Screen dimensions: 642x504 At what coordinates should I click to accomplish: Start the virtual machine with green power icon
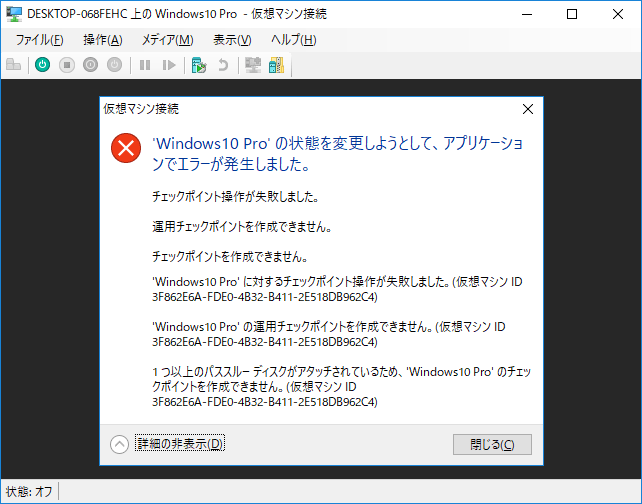43,65
